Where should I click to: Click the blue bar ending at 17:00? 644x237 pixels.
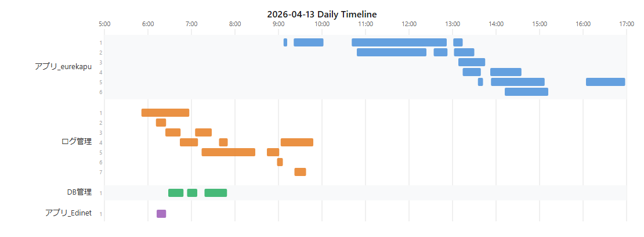(605, 82)
